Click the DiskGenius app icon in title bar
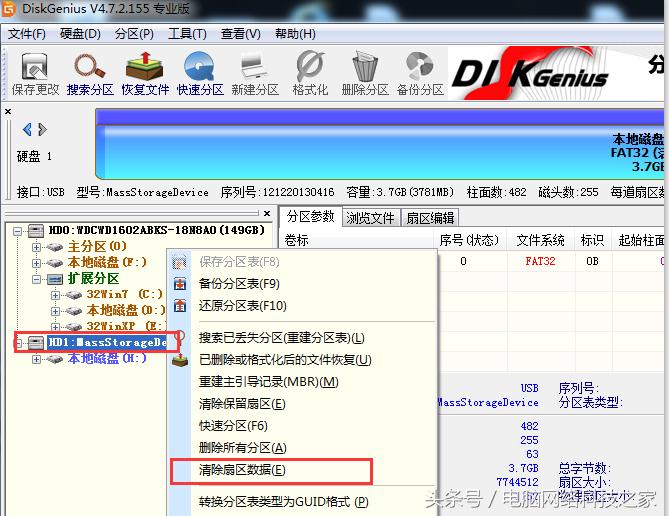The width and height of the screenshot is (669, 516). (9, 9)
